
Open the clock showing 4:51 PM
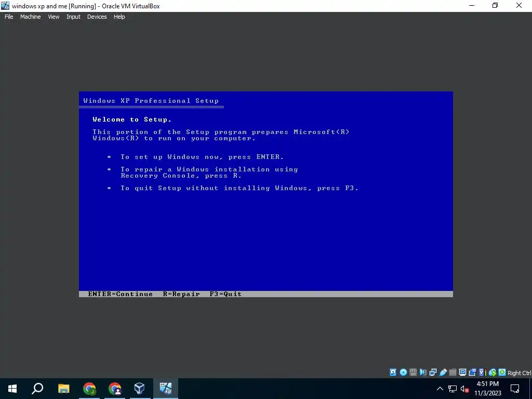(x=487, y=389)
